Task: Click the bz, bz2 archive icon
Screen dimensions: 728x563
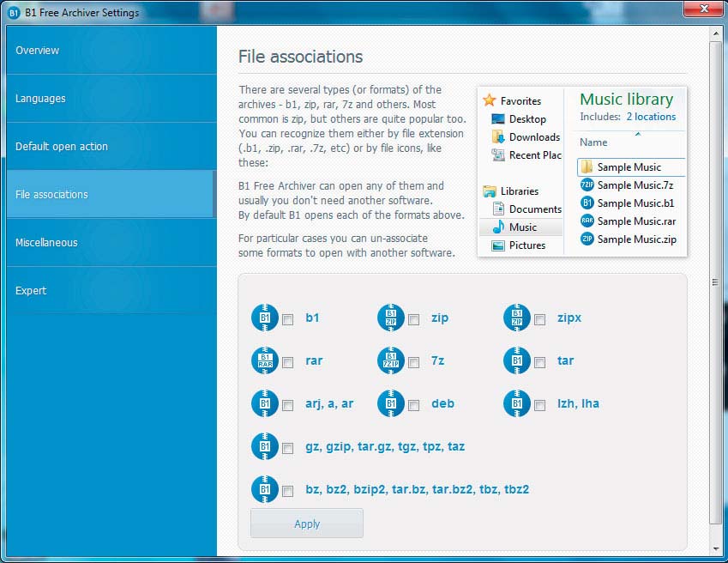Action: [265, 489]
